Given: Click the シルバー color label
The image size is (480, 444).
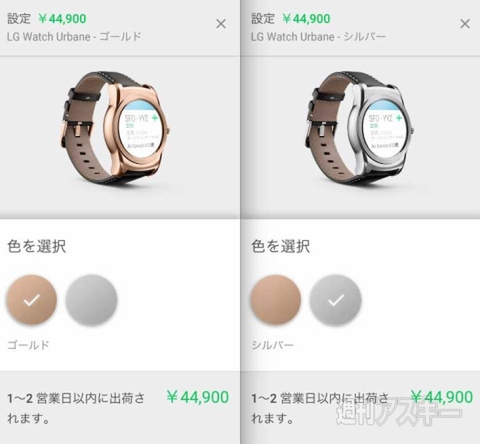Looking at the screenshot, I should 272,345.
